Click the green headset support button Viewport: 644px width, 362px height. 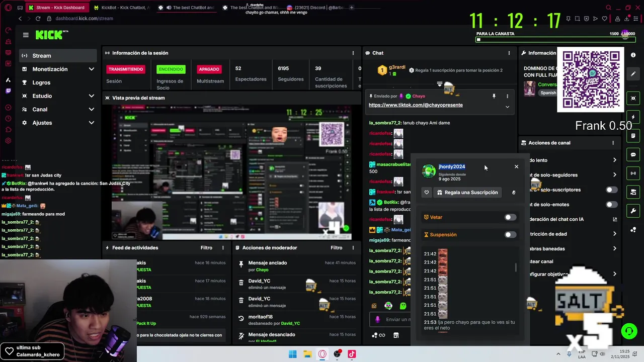point(628,331)
